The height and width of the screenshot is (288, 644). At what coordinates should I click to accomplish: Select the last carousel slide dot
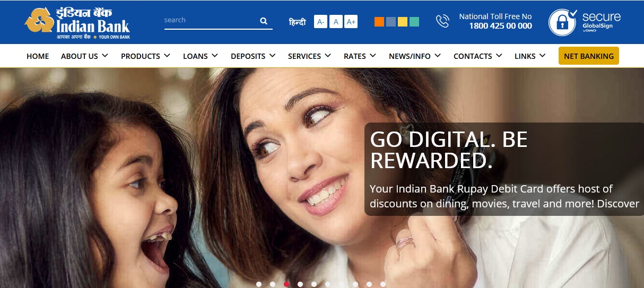tap(383, 284)
